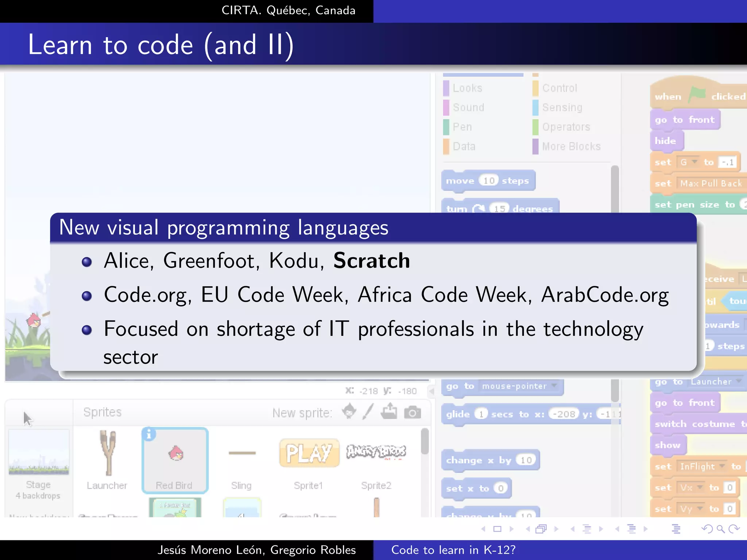747x560 pixels.
Task: Click the 10 value in move steps block
Action: point(489,180)
